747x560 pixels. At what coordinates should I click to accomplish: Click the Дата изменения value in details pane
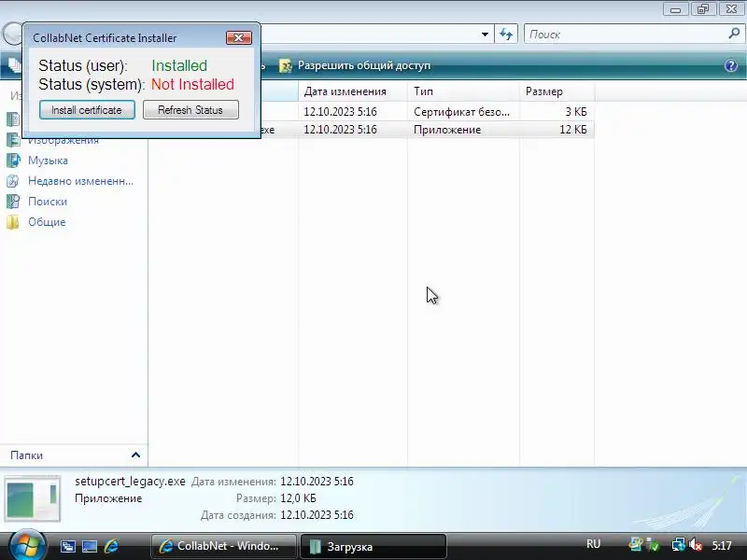coord(317,482)
